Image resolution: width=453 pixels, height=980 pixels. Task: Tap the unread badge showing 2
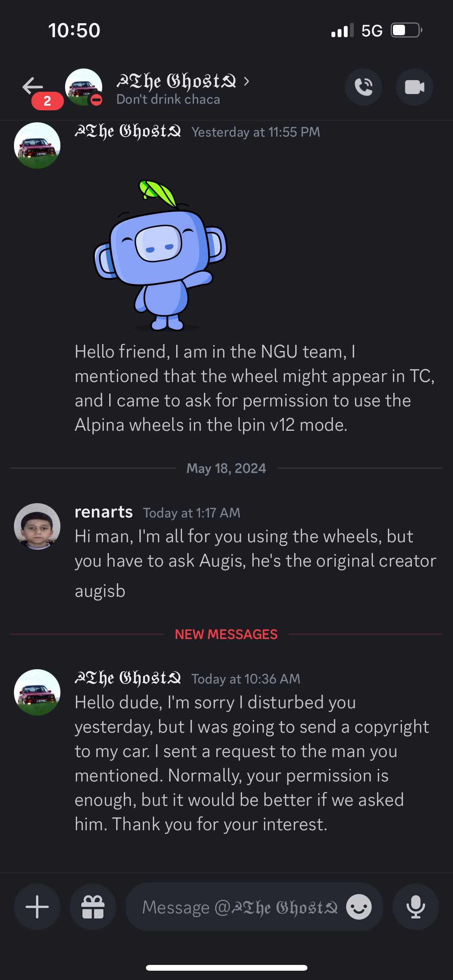coord(47,101)
